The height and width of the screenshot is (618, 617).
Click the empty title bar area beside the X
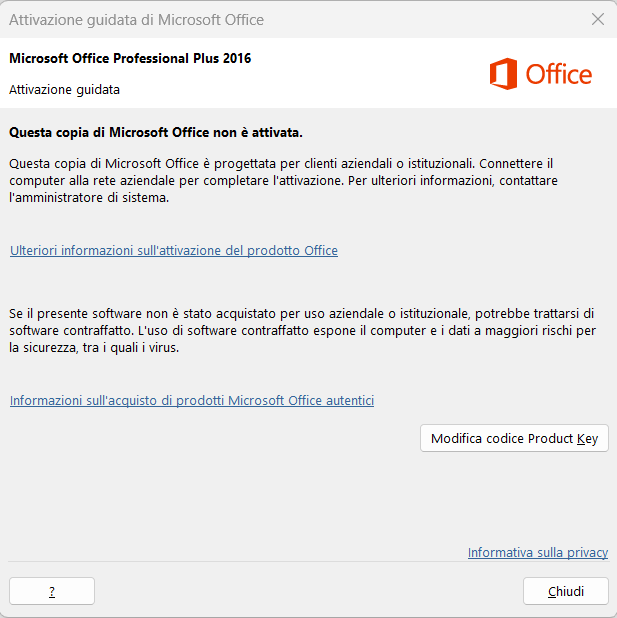[426, 20]
